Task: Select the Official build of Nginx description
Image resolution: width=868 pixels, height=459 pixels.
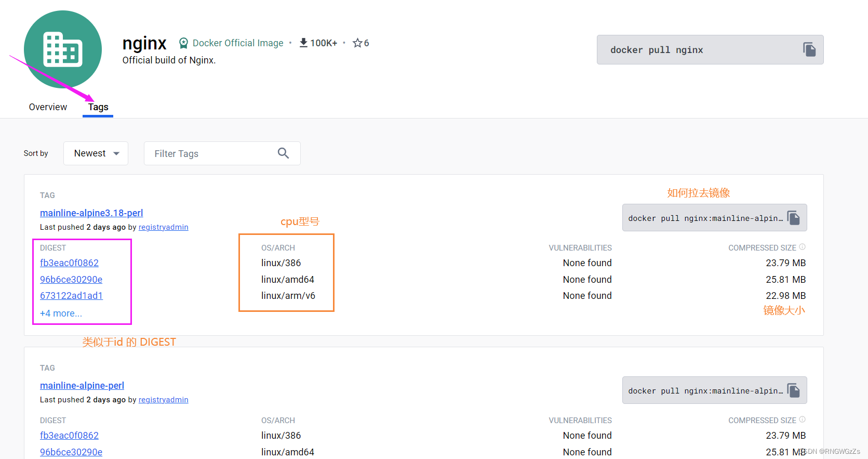Action: (x=169, y=60)
